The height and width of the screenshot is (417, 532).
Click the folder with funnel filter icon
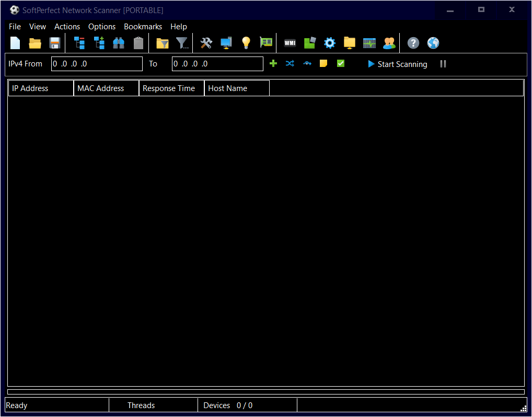pos(163,43)
